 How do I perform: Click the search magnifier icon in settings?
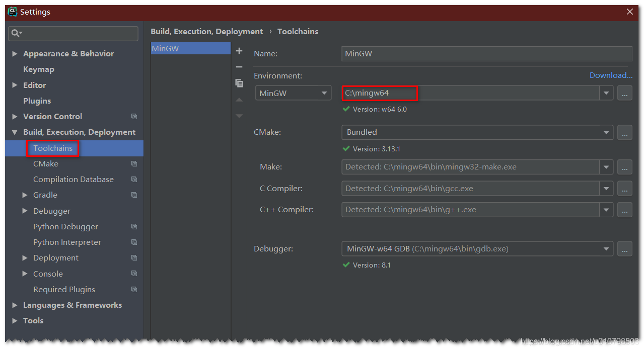[16, 33]
